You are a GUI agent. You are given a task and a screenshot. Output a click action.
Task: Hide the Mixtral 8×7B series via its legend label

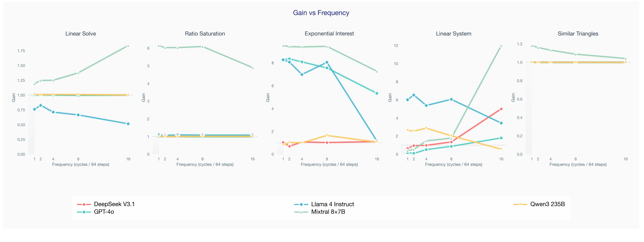328,212
